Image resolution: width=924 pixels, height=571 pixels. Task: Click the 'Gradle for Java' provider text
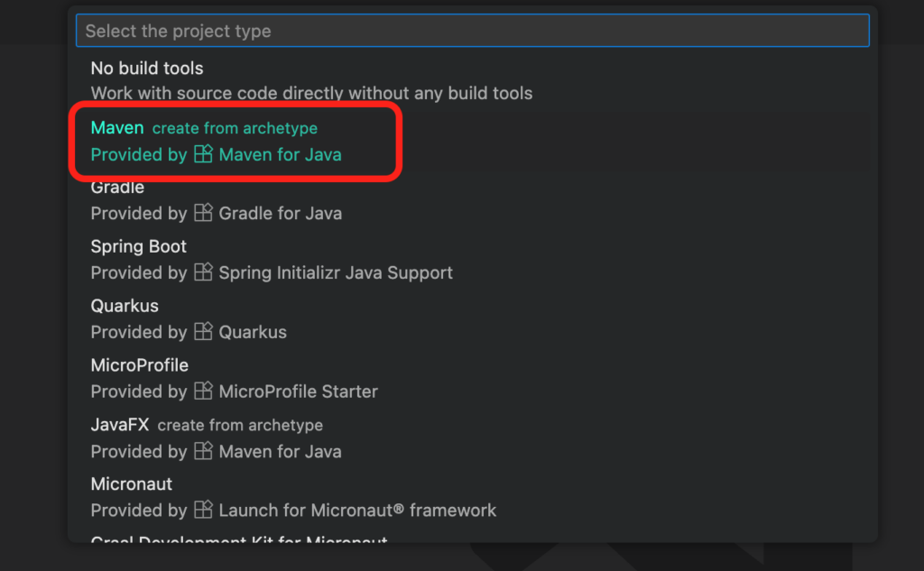(x=281, y=213)
